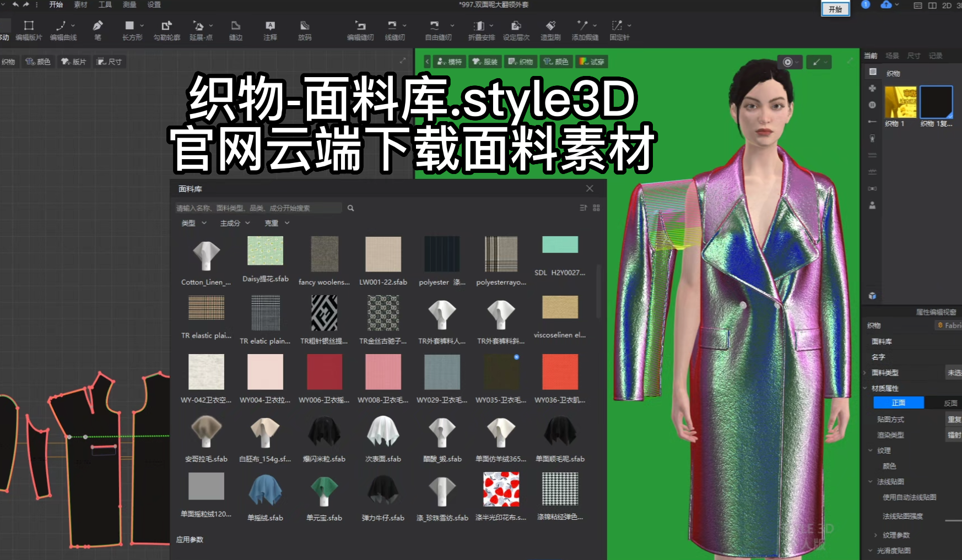Collapse the 材质属性 section
The image size is (962, 560).
[x=864, y=388]
